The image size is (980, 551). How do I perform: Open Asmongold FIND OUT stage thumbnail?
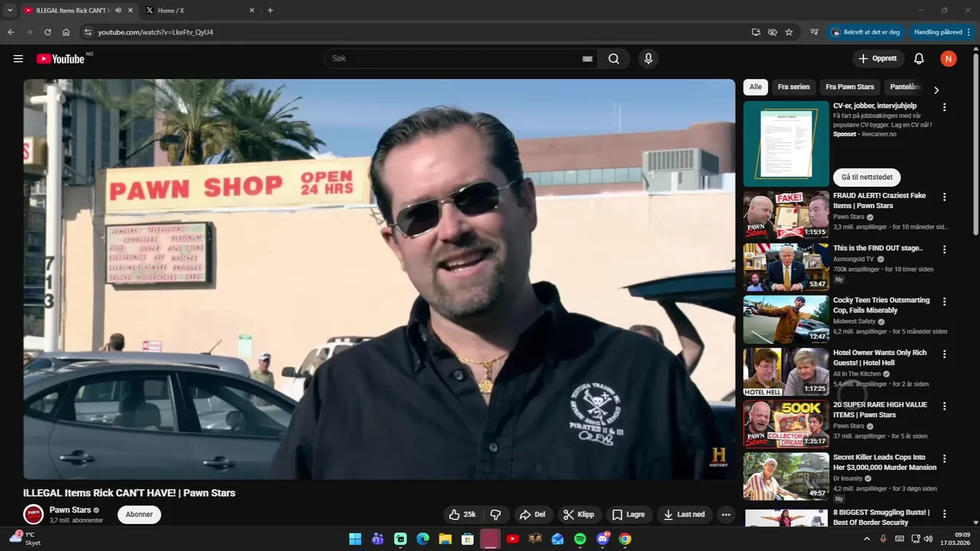[786, 267]
